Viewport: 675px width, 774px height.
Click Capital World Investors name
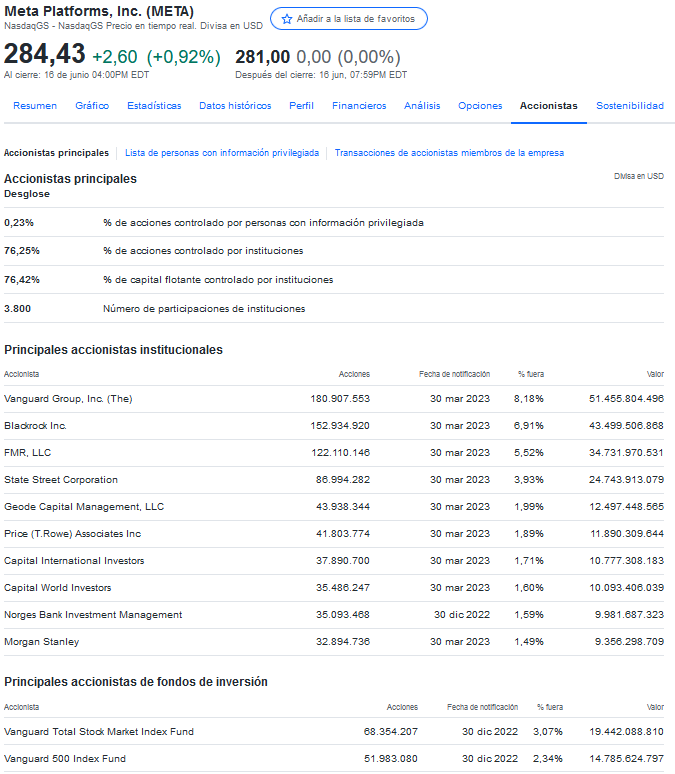pyautogui.click(x=58, y=588)
